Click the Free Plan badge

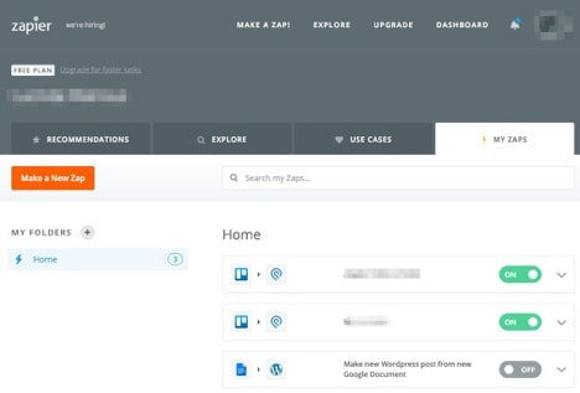tap(33, 70)
